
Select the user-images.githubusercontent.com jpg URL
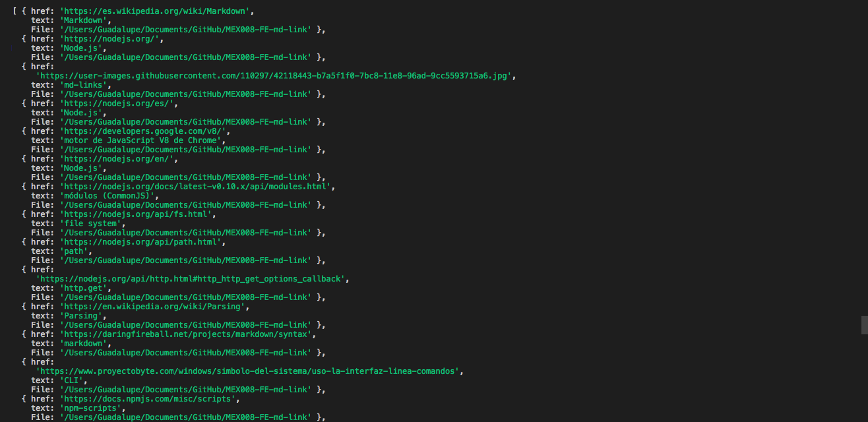274,76
